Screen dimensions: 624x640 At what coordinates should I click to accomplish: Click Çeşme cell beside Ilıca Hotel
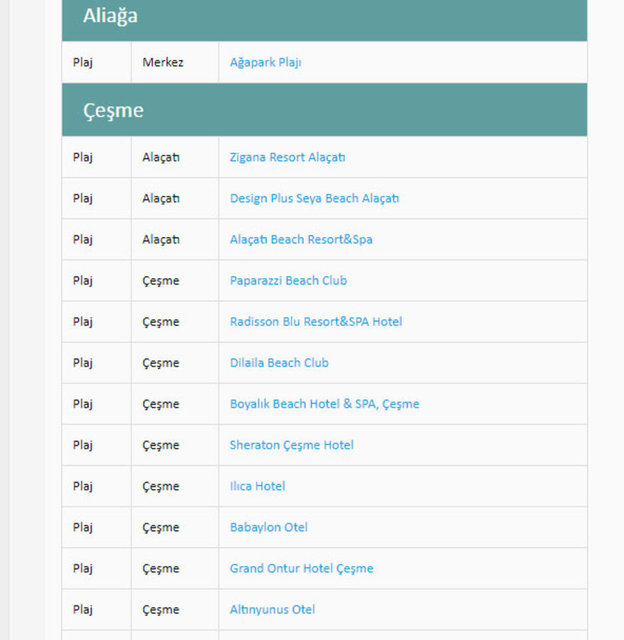[x=161, y=486]
